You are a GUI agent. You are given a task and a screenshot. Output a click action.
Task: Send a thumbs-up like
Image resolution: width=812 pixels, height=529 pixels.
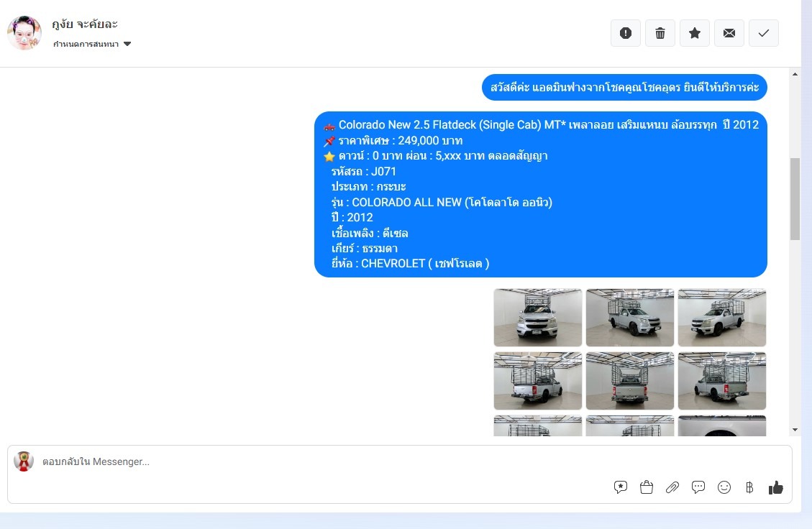(x=776, y=487)
